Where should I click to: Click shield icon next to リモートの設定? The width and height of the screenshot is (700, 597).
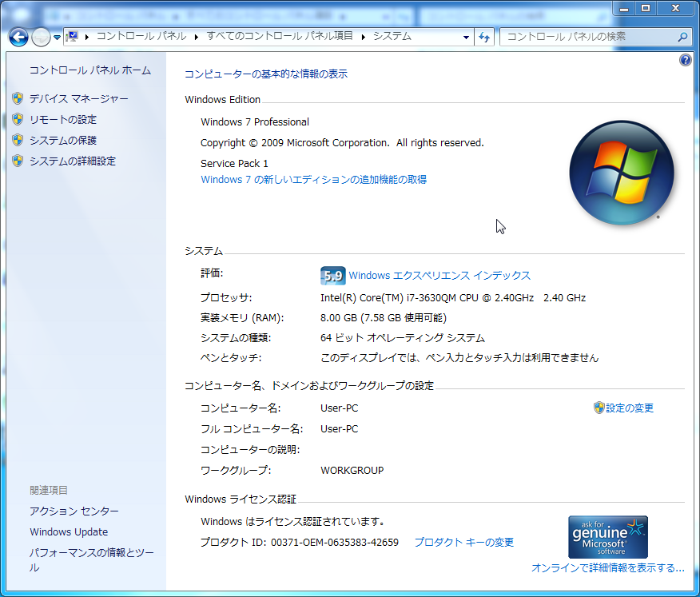point(18,119)
